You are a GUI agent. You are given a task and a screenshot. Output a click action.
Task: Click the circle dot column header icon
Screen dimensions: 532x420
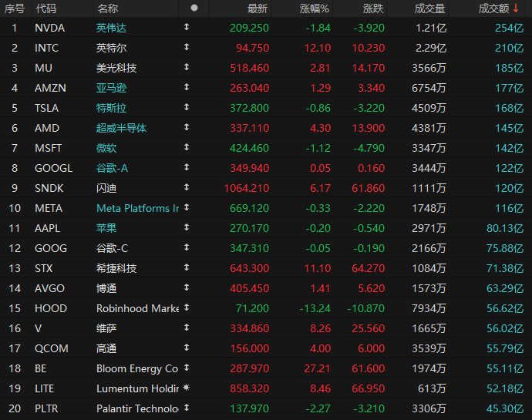[194, 8]
